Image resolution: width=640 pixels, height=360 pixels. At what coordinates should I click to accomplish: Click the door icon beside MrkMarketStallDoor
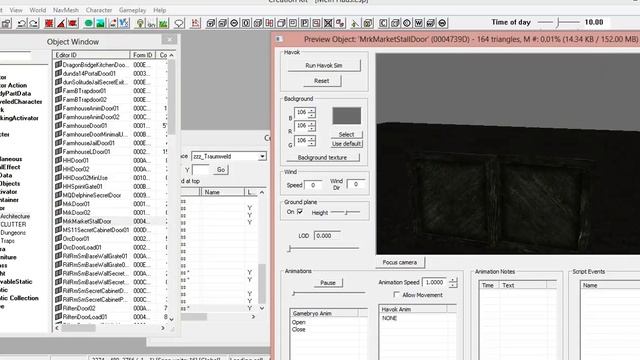(58, 221)
